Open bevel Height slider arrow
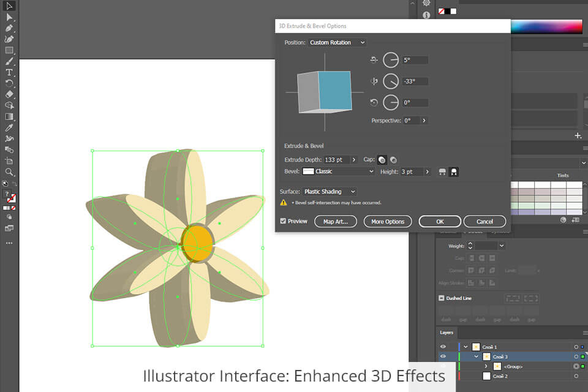Screen dimensions: 588x392 (x=427, y=171)
